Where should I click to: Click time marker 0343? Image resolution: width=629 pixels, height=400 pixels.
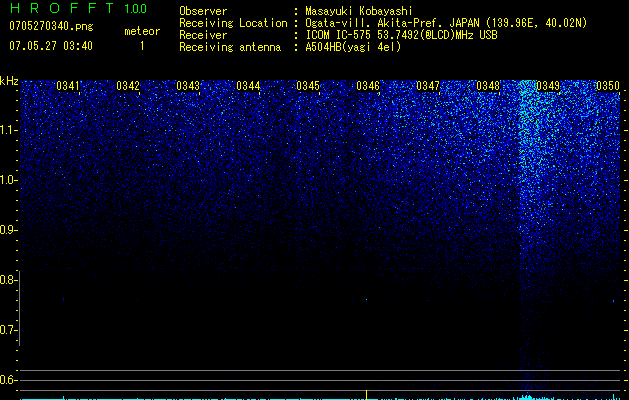(188, 86)
